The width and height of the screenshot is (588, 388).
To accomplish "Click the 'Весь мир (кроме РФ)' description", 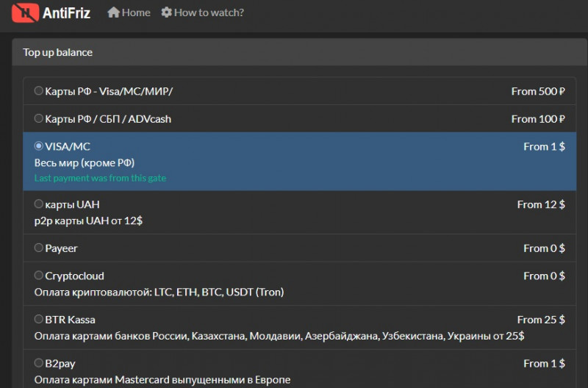I will coord(85,162).
